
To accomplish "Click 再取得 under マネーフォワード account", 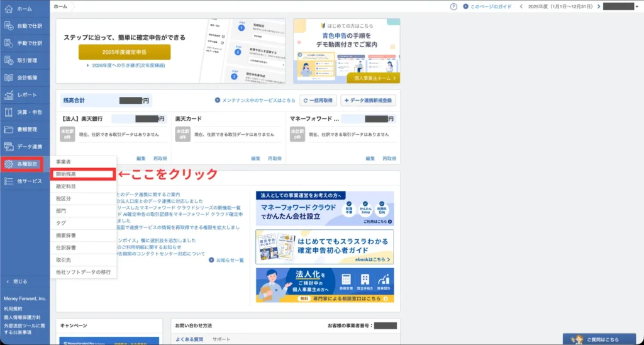I will (389, 158).
